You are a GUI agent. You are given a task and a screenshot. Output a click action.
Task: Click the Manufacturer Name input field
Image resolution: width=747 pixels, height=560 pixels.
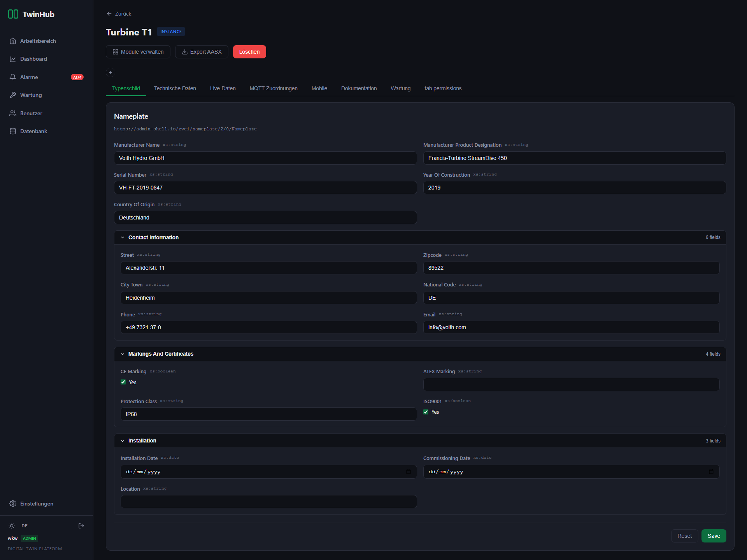265,158
